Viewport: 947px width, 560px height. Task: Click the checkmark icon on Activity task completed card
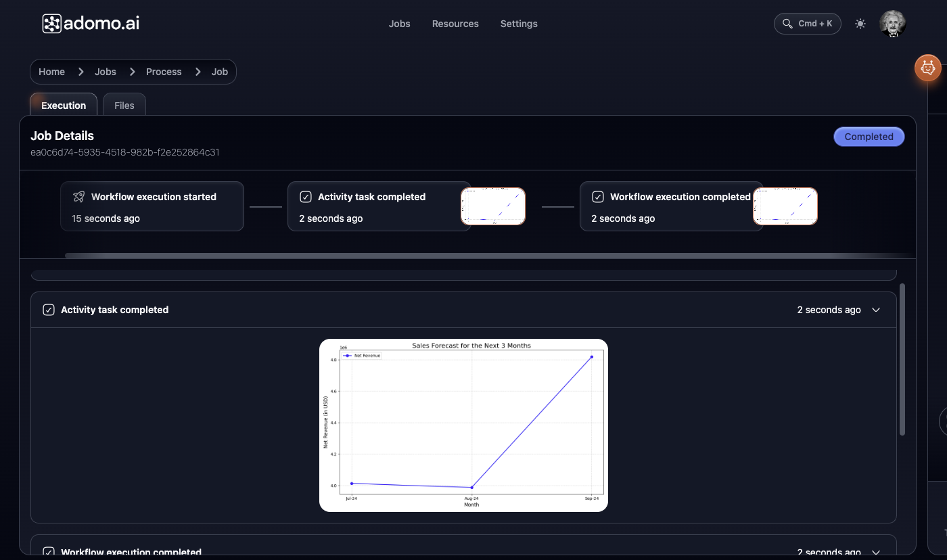click(306, 196)
